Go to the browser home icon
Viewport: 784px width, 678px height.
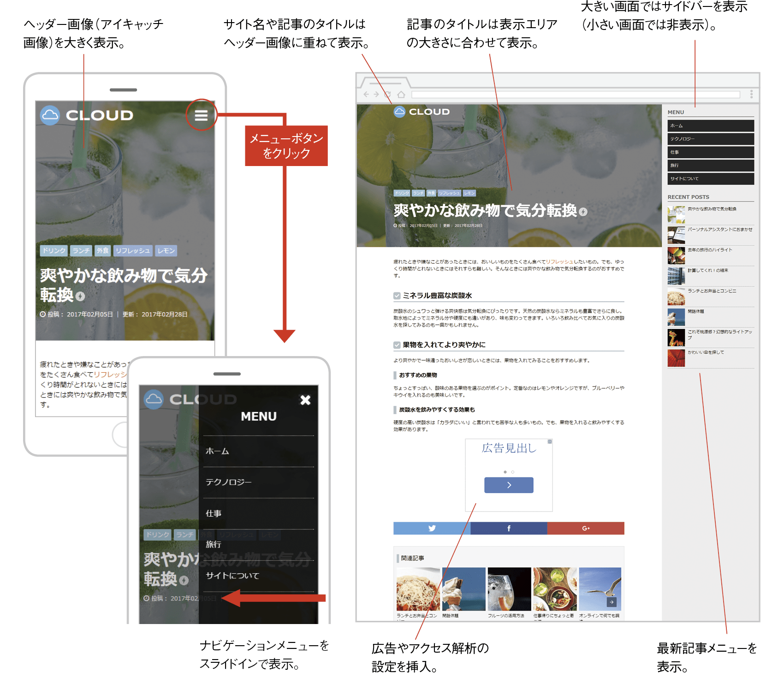pos(401,94)
